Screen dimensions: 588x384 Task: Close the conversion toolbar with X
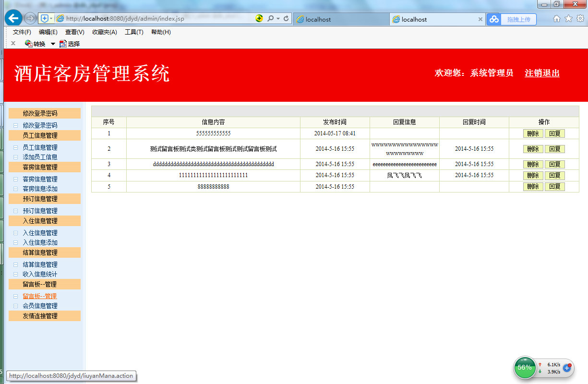pyautogui.click(x=13, y=43)
